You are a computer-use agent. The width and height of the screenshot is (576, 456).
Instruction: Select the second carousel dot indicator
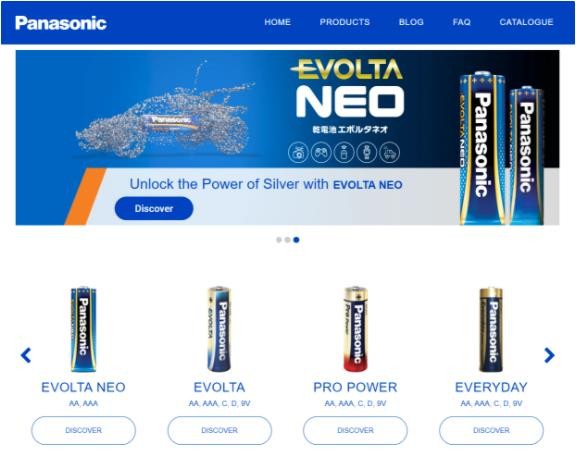288,240
